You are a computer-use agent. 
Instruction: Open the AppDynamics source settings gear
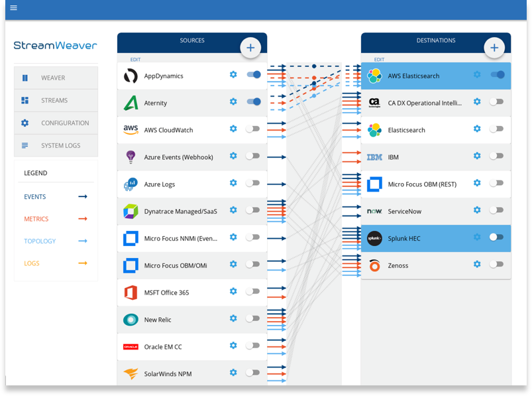click(x=233, y=75)
